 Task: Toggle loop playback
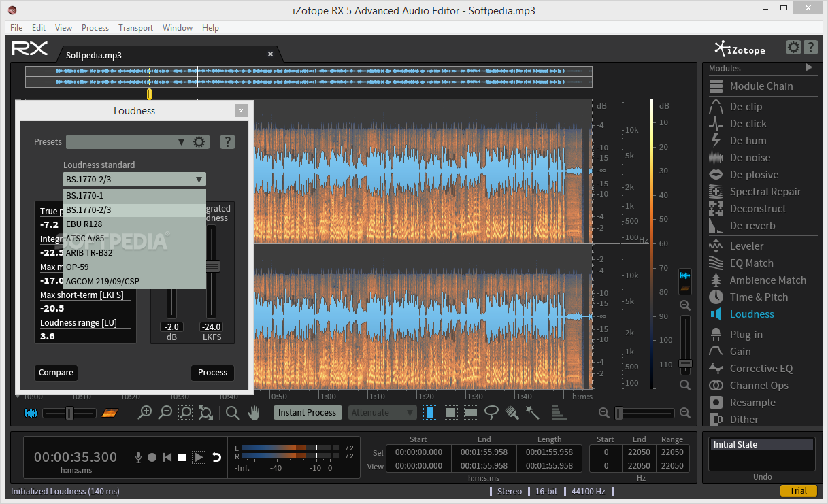(x=216, y=458)
